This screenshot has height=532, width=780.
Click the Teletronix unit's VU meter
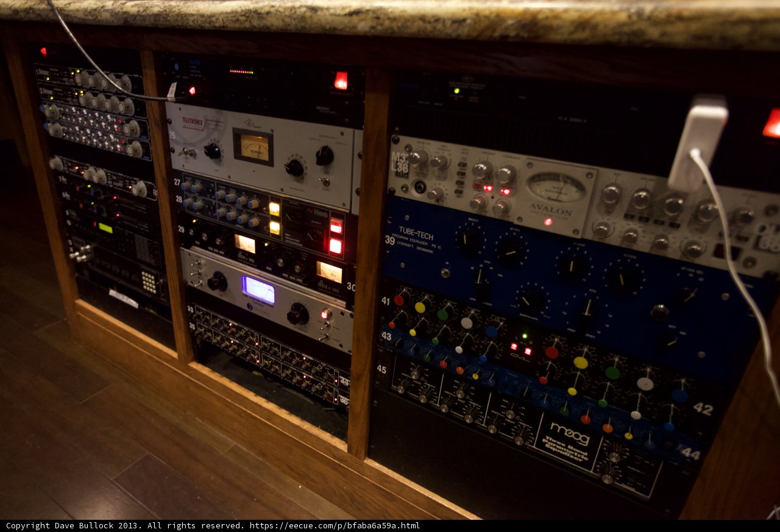(x=253, y=147)
